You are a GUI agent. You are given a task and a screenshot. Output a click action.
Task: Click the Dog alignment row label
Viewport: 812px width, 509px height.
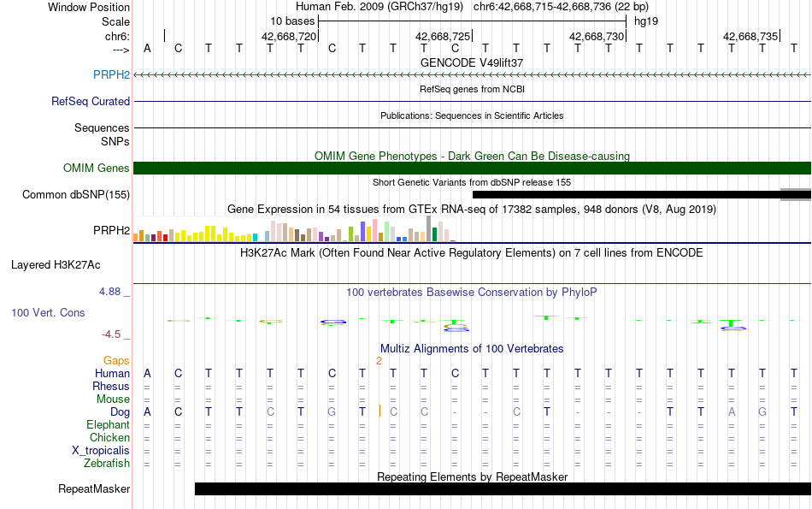pos(121,412)
